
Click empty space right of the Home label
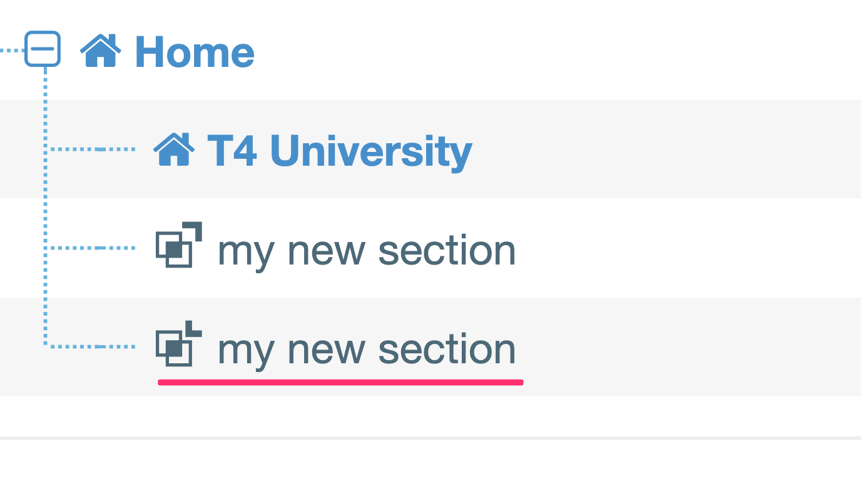point(532,51)
